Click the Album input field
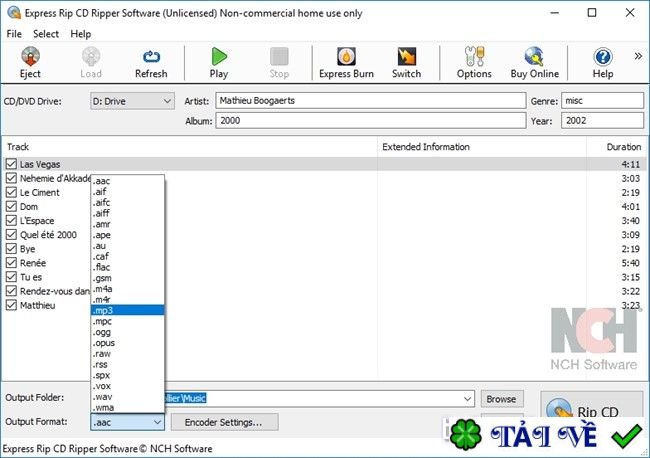650x458 pixels. [371, 121]
